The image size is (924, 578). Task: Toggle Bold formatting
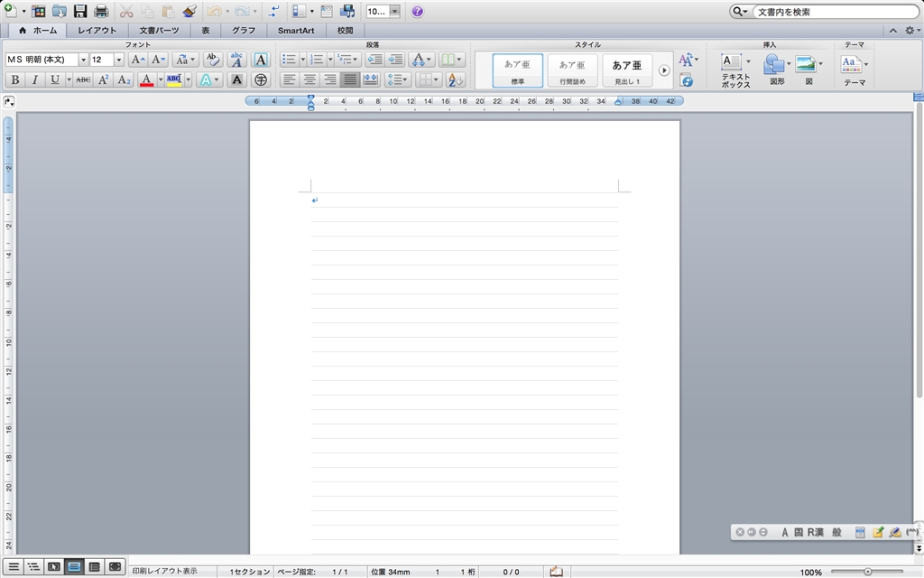click(14, 79)
